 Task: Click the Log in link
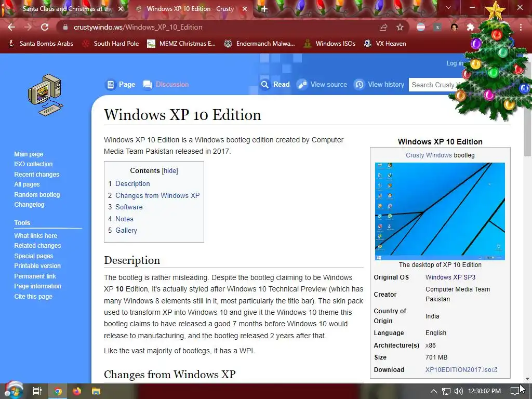click(x=454, y=63)
